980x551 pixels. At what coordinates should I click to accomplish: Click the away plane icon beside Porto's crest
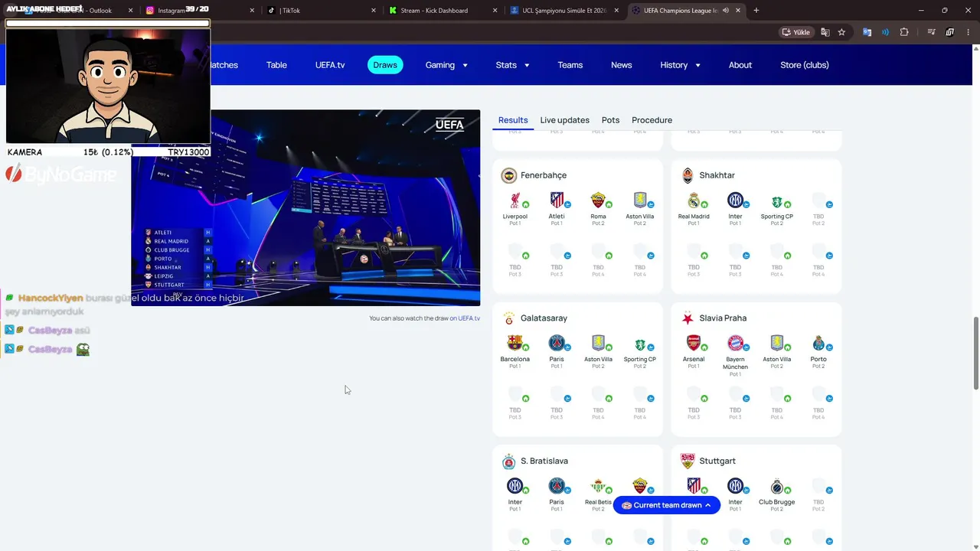[x=829, y=347]
